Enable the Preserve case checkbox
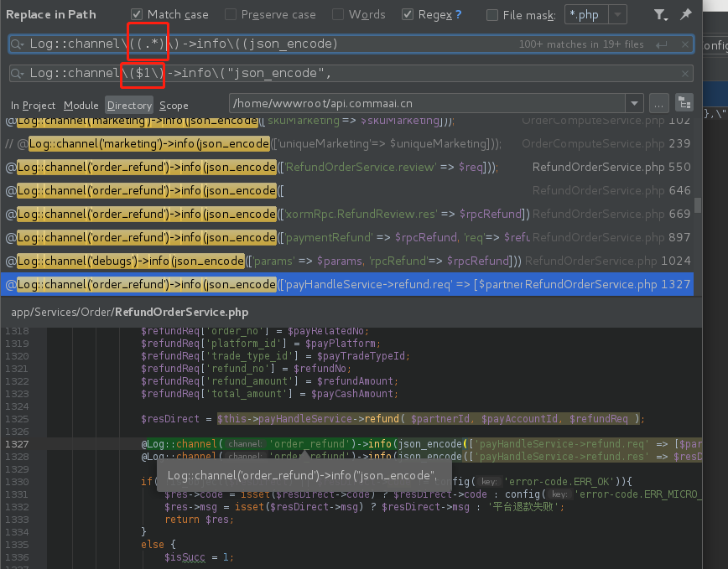 coord(231,14)
